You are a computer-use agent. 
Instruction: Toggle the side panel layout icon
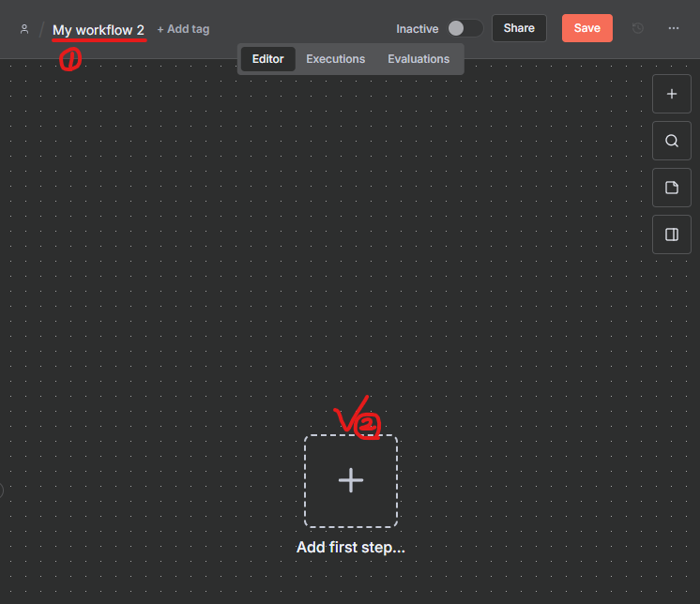click(x=672, y=234)
